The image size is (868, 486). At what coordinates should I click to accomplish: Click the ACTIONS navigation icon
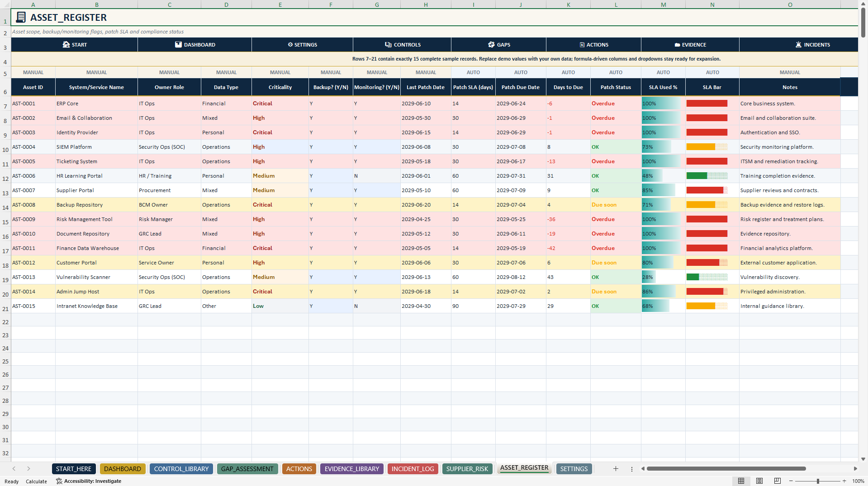[582, 45]
